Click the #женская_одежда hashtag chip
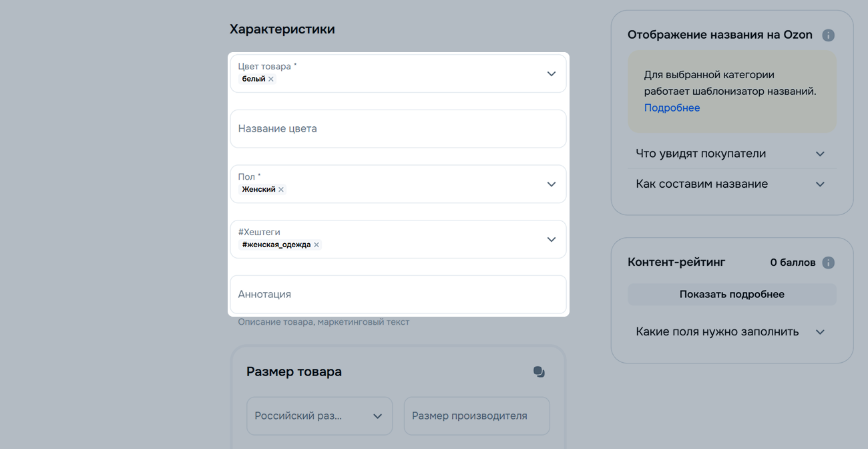 [276, 245]
